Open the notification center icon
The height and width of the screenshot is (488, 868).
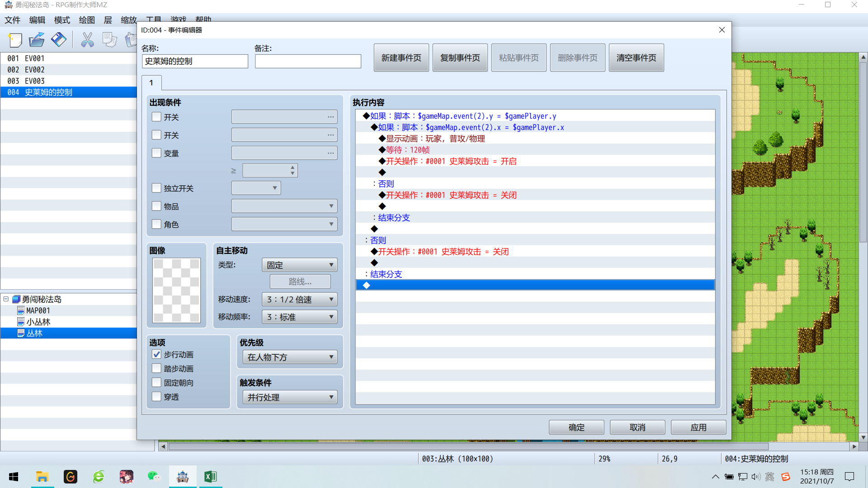click(849, 477)
